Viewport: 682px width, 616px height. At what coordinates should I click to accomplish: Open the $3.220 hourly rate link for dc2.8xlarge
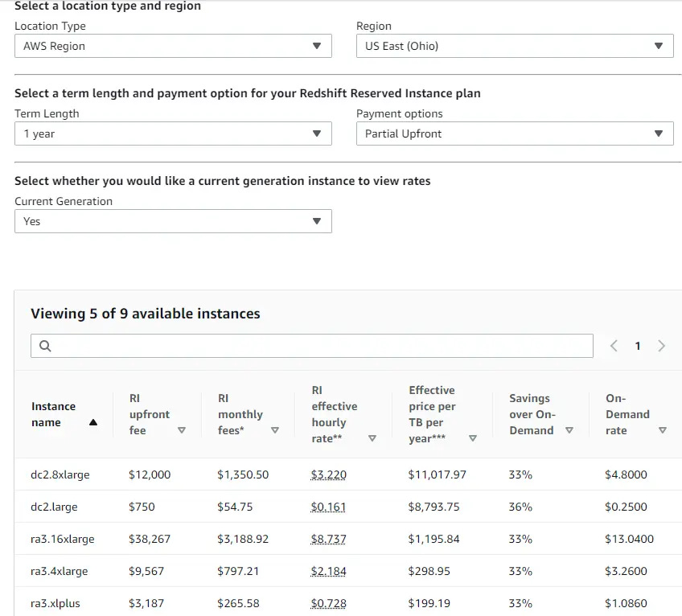pyautogui.click(x=328, y=474)
